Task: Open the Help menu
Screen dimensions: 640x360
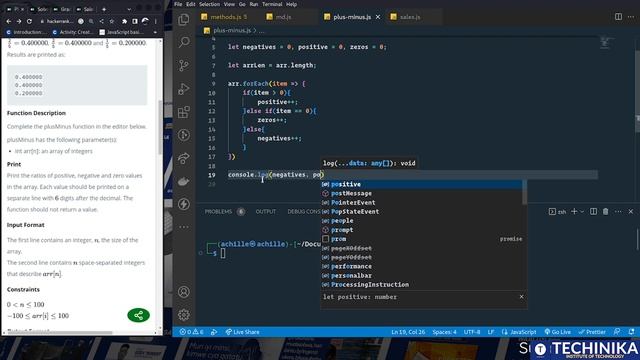Action: (291, 4)
